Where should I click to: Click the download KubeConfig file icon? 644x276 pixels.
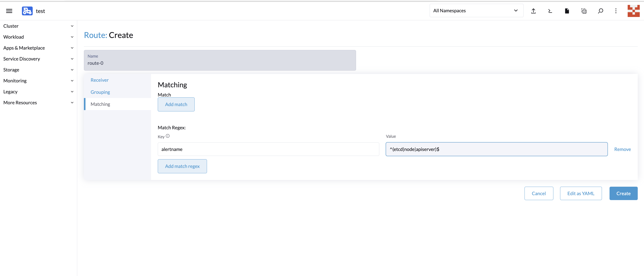click(567, 11)
